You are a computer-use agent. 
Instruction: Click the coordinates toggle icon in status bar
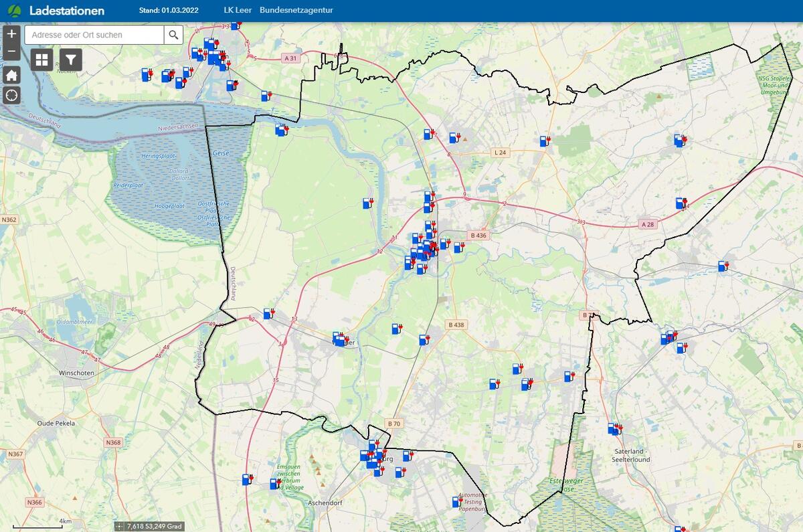tap(120, 527)
